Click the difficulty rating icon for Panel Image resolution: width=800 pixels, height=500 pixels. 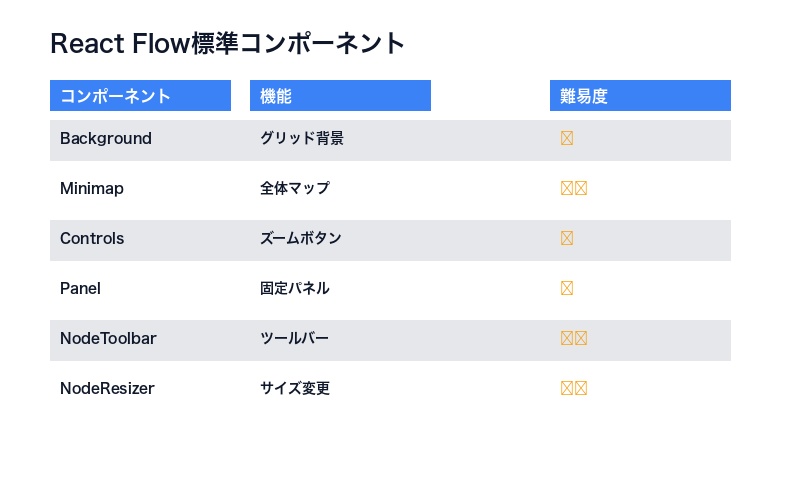coord(567,289)
